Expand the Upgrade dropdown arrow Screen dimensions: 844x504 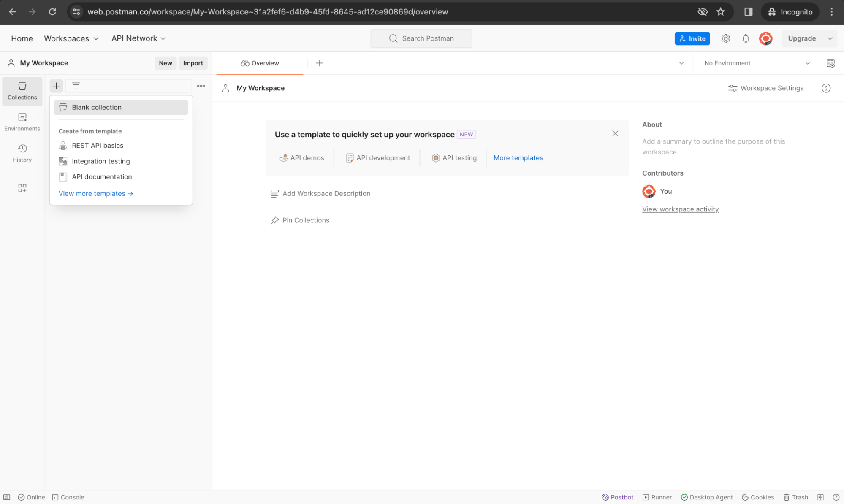click(830, 38)
